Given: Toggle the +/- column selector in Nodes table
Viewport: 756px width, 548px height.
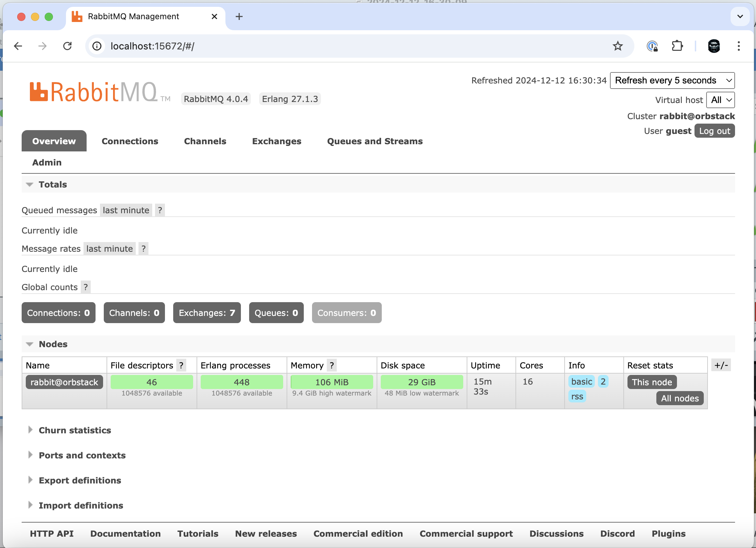Looking at the screenshot, I should (x=721, y=365).
